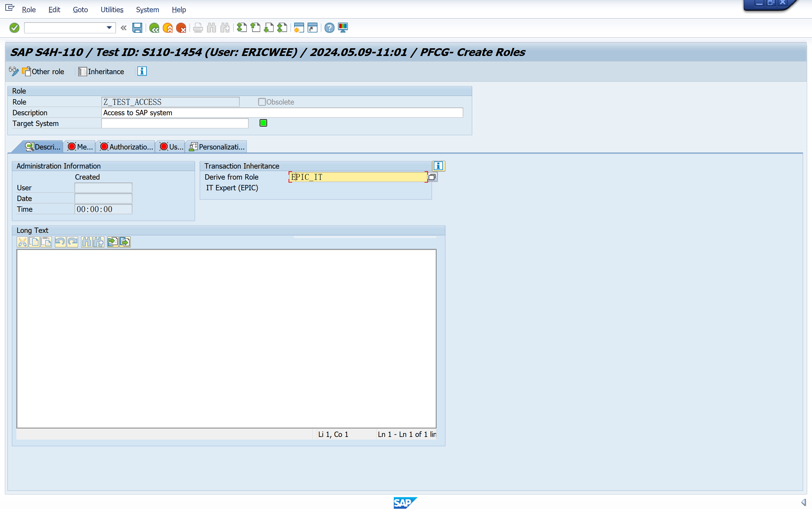Click the Display/Change toggle pencil icon
This screenshot has height=509, width=812.
tap(13, 71)
